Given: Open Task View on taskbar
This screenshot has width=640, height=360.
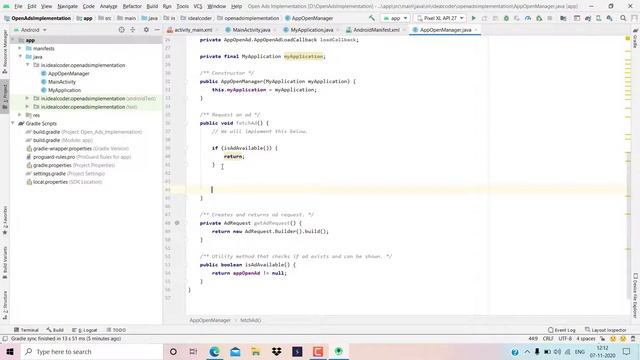Looking at the screenshot, I should (193, 351).
